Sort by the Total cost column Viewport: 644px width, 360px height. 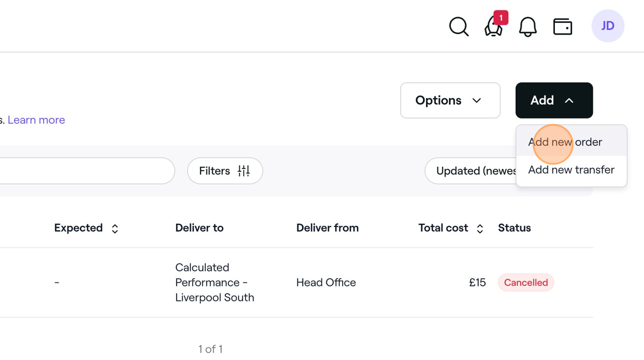451,228
